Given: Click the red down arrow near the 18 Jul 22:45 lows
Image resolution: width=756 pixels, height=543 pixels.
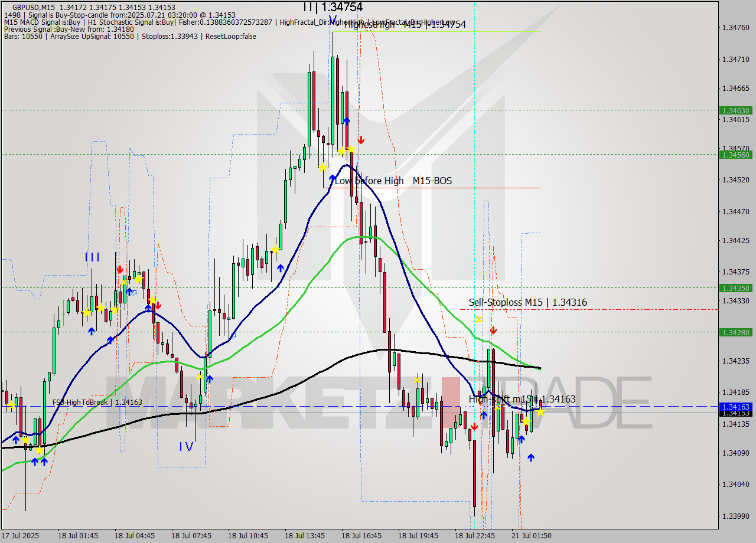Looking at the screenshot, I should click(x=475, y=426).
